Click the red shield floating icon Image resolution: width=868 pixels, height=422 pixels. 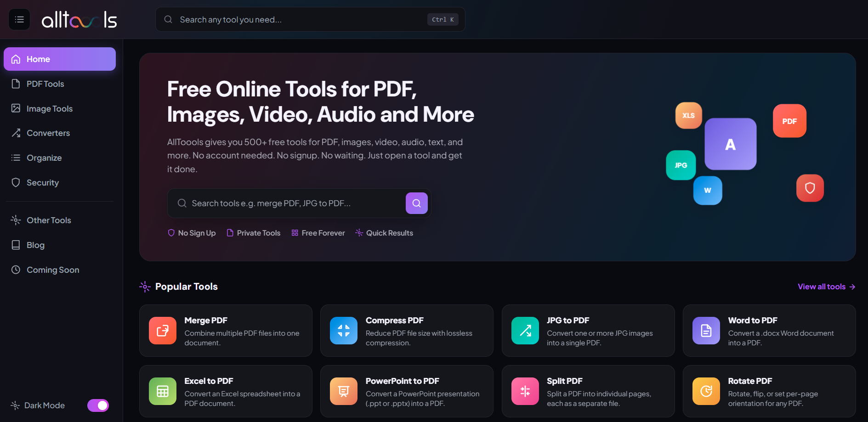coord(810,188)
